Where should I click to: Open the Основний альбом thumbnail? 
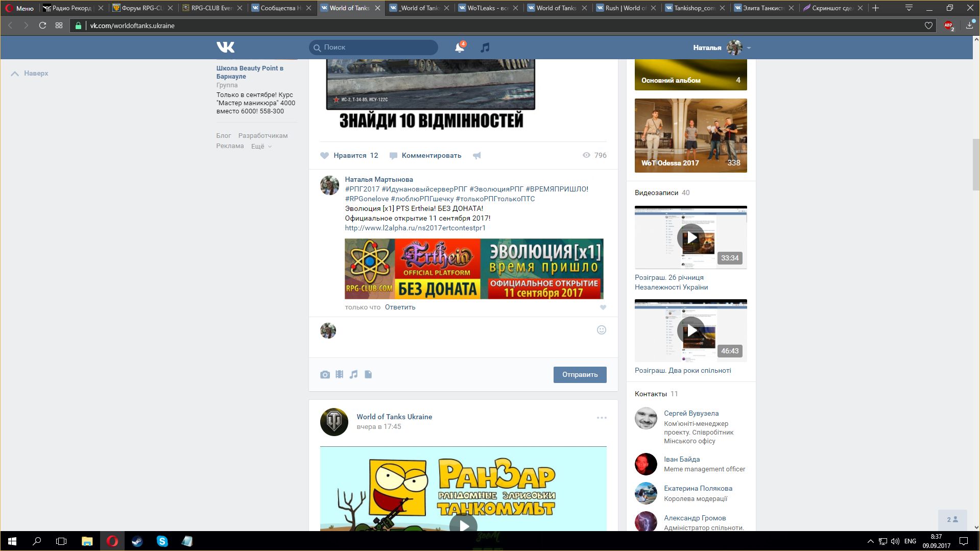click(x=690, y=75)
